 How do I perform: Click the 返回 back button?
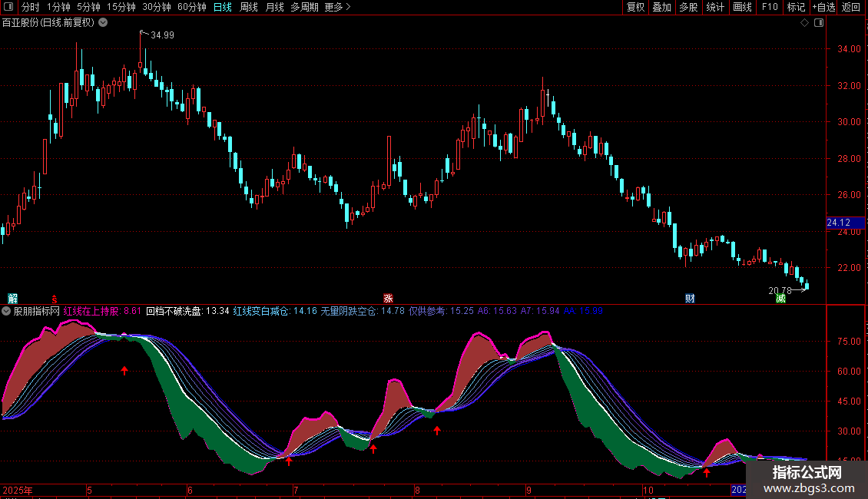pos(851,8)
